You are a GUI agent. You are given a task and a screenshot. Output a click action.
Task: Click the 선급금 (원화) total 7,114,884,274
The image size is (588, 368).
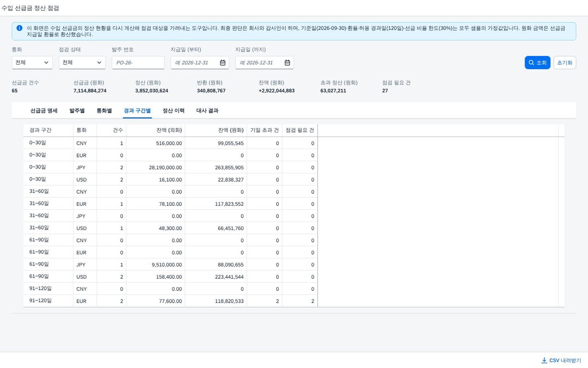coord(90,91)
